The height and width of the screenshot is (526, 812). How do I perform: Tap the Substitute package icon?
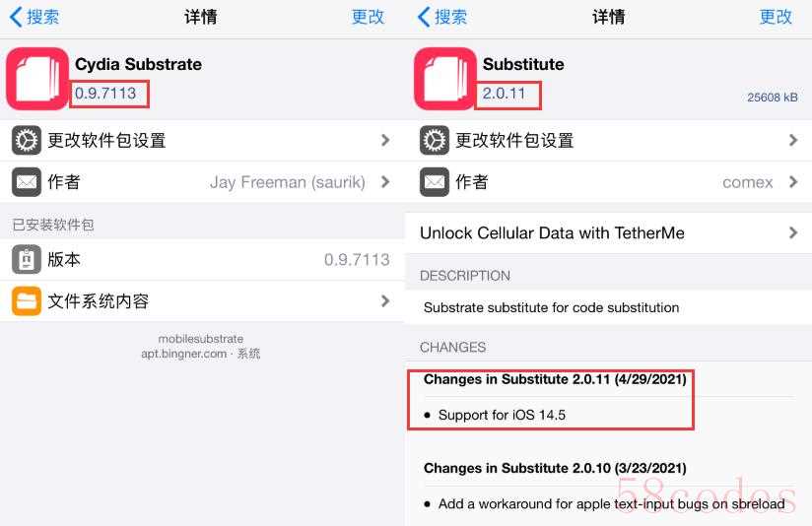tap(444, 79)
